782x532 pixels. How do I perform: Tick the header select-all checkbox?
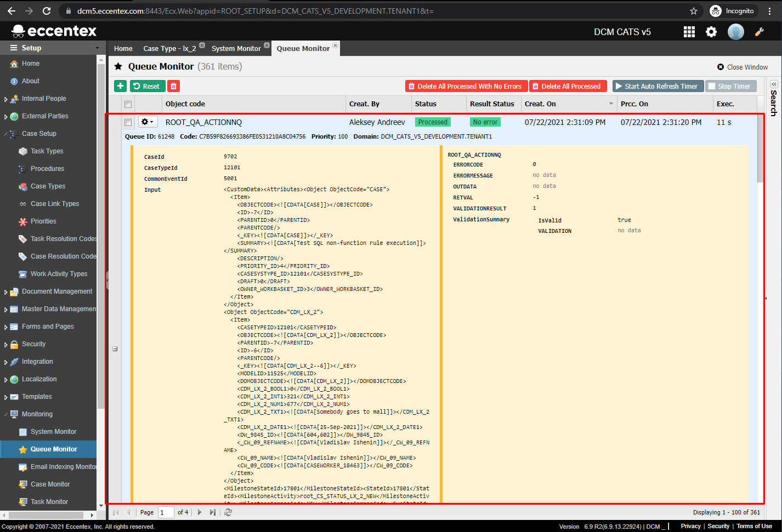click(128, 104)
